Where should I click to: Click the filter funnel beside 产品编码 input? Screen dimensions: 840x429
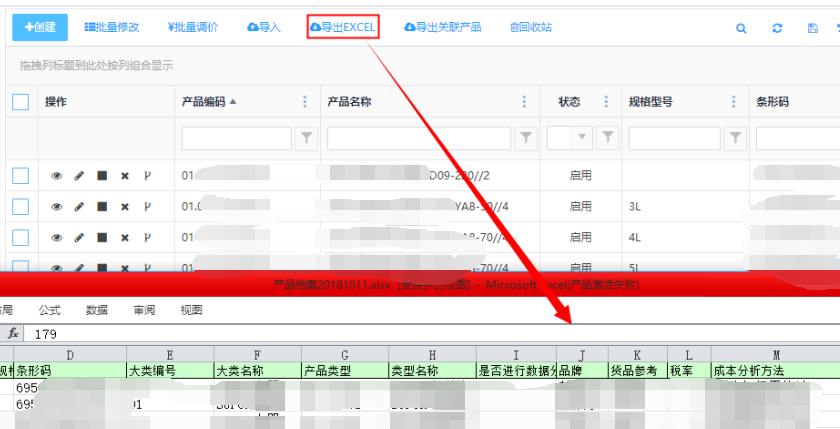coord(306,137)
